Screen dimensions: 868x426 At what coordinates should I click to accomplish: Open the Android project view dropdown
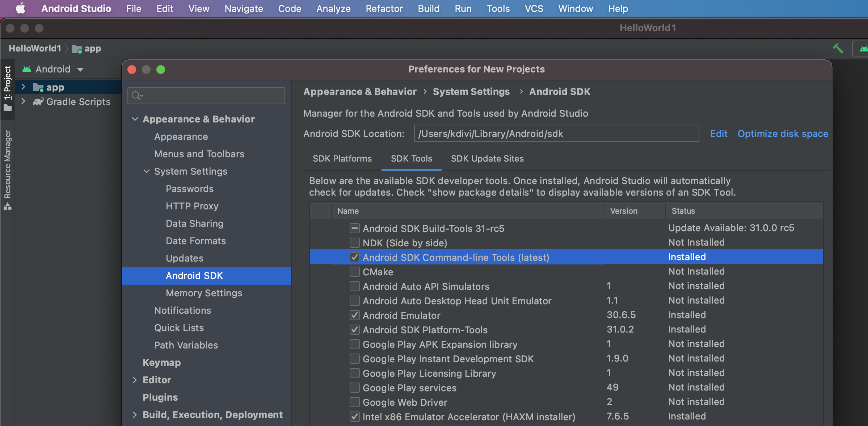click(80, 69)
